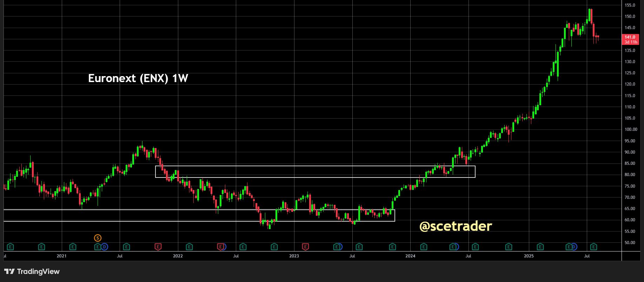Select the lower white rectangle drawing near 62
Screen dimensions: 644x282
pyautogui.click(x=199, y=215)
